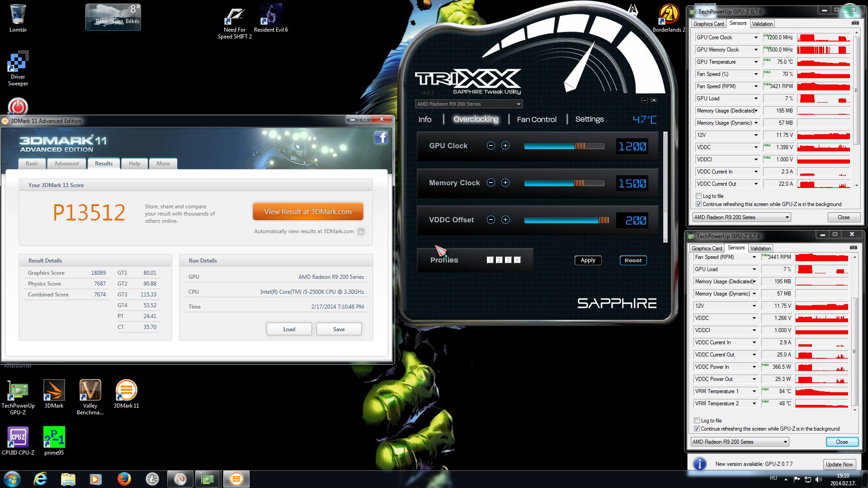
Task: Decrease GPU Clock with minus icon
Action: pyautogui.click(x=491, y=145)
